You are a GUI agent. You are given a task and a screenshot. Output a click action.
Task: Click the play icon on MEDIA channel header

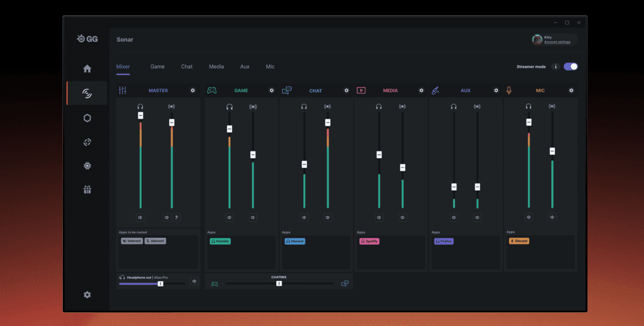click(x=361, y=90)
